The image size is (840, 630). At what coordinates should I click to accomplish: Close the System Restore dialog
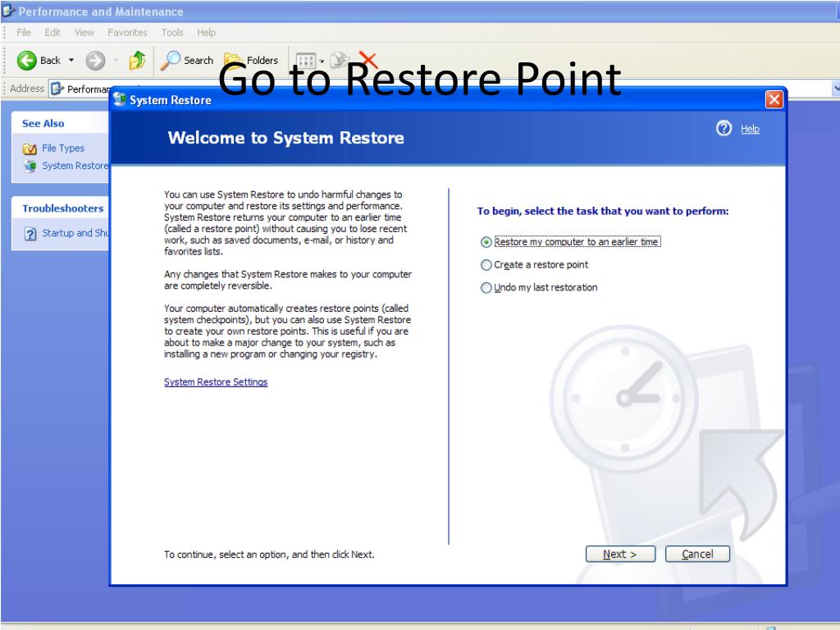(774, 99)
